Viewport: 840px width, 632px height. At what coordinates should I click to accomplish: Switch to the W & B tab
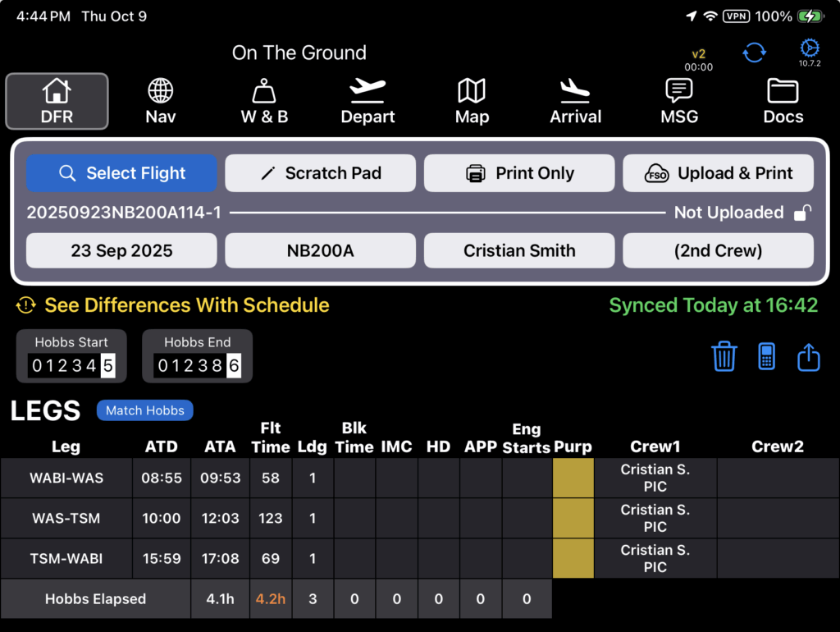[264, 102]
